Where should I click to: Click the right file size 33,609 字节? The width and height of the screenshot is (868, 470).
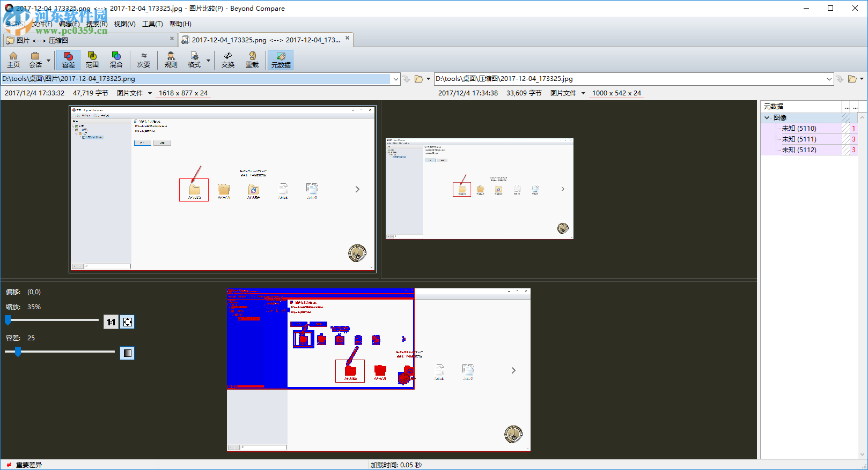click(524, 93)
